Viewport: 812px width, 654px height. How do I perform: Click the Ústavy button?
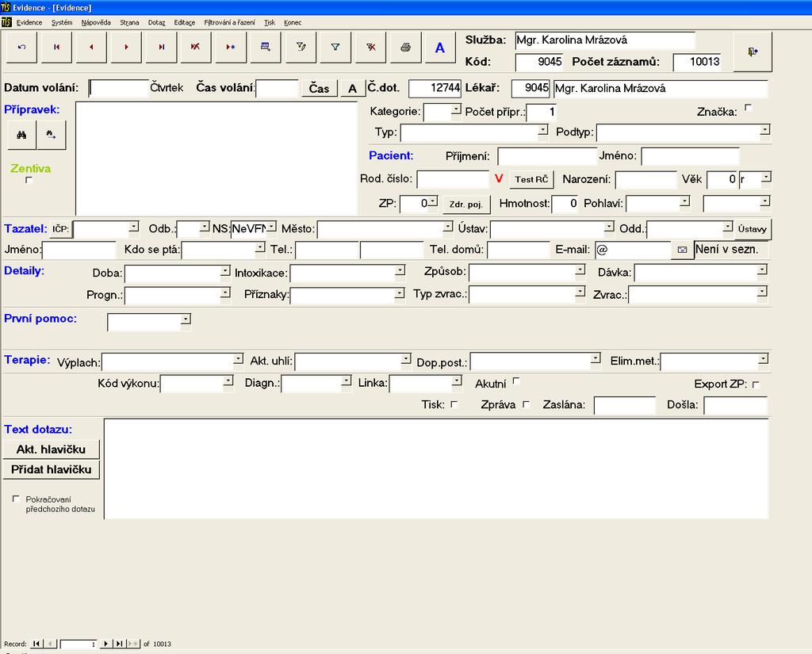[752, 229]
